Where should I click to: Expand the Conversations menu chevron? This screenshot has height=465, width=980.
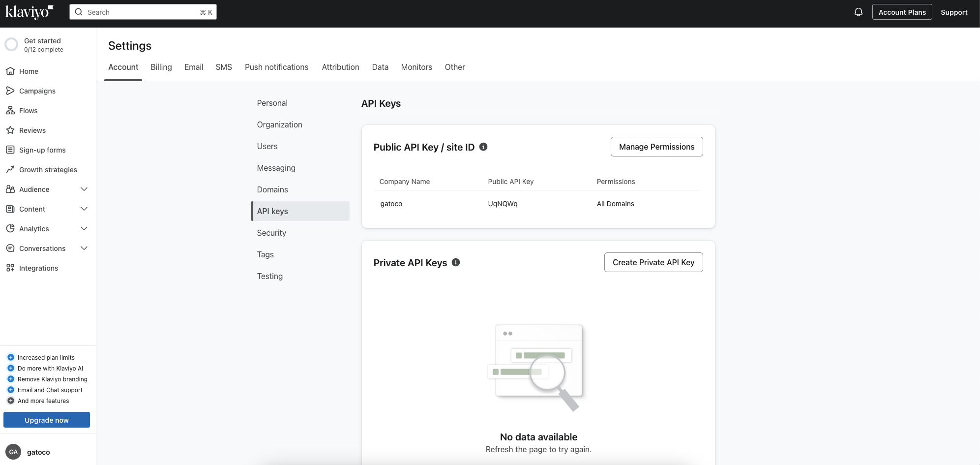[x=84, y=248]
